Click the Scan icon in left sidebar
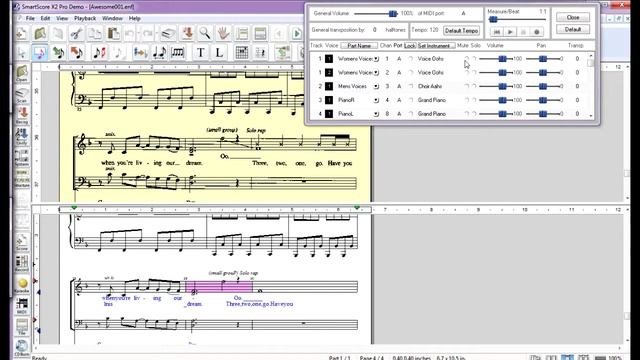 pyautogui.click(x=22, y=95)
